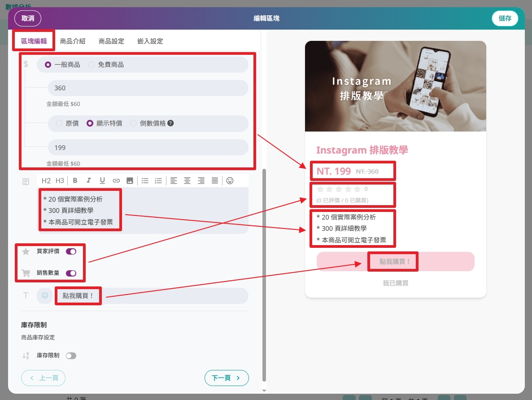Open emoji picker for button text
532x400 pixels.
(x=45, y=295)
